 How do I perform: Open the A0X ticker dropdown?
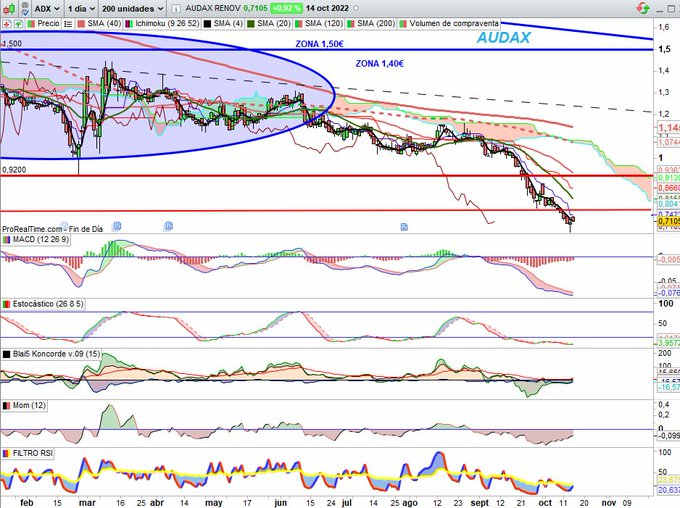coord(47,8)
